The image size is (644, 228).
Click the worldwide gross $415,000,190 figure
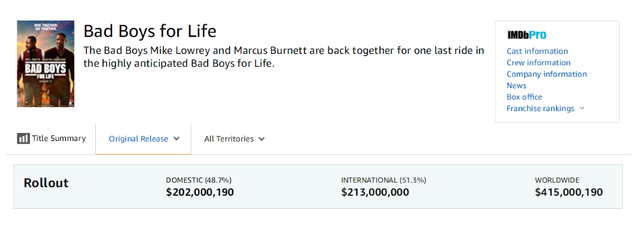pyautogui.click(x=569, y=193)
